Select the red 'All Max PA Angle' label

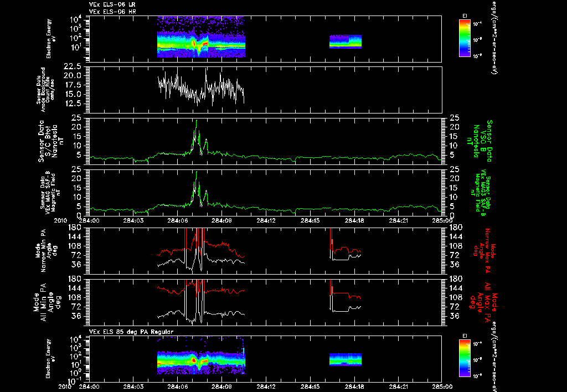tap(484, 301)
